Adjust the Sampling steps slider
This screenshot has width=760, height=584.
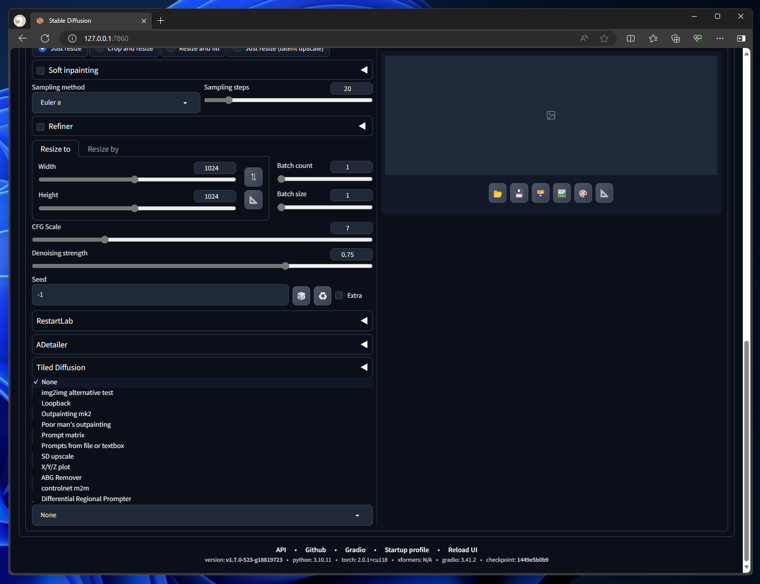coord(288,100)
